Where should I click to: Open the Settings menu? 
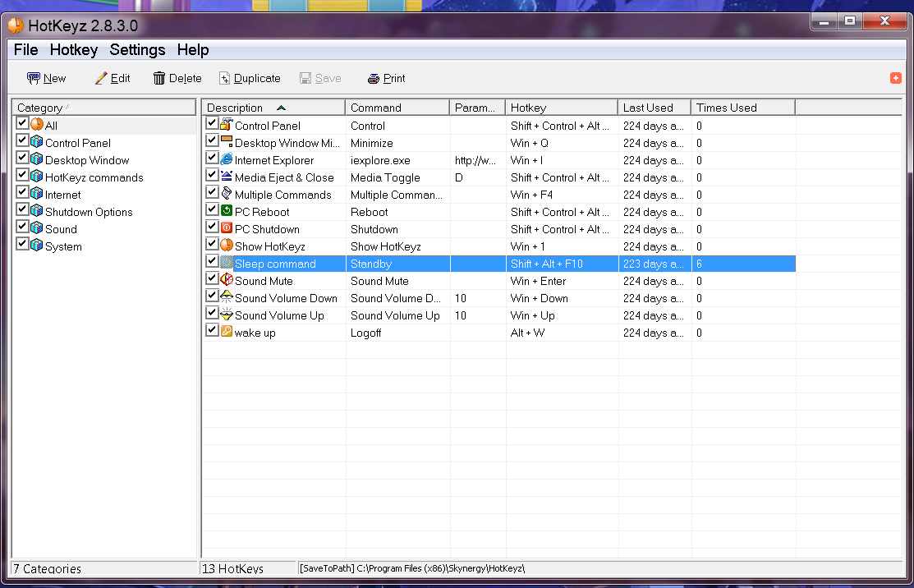[137, 50]
